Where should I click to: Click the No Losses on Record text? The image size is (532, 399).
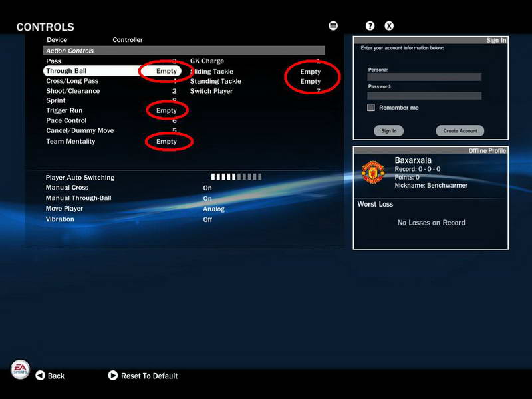(431, 223)
